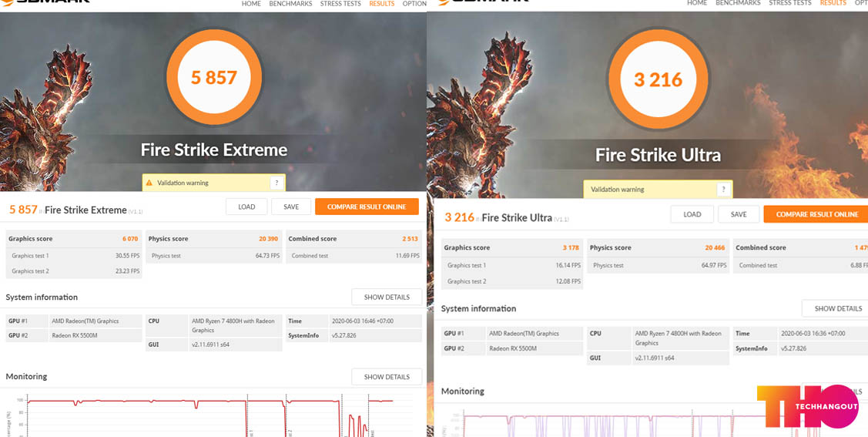Select Graphics test 2 result 23.23 FPS

127,271
